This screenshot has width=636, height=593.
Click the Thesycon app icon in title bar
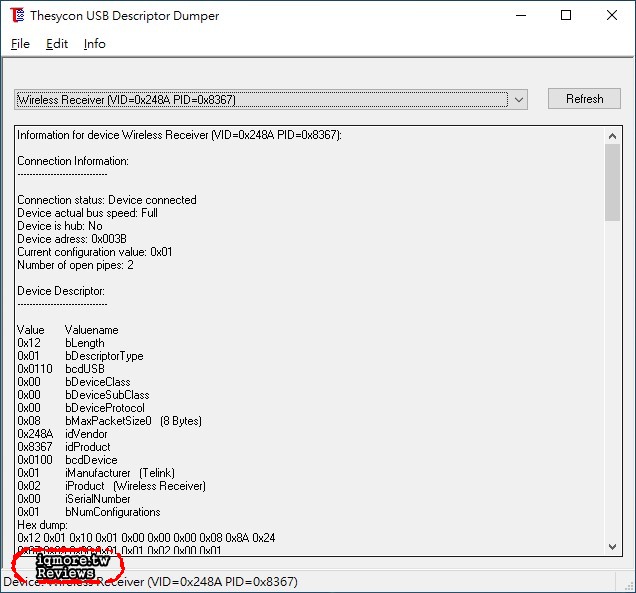17,15
